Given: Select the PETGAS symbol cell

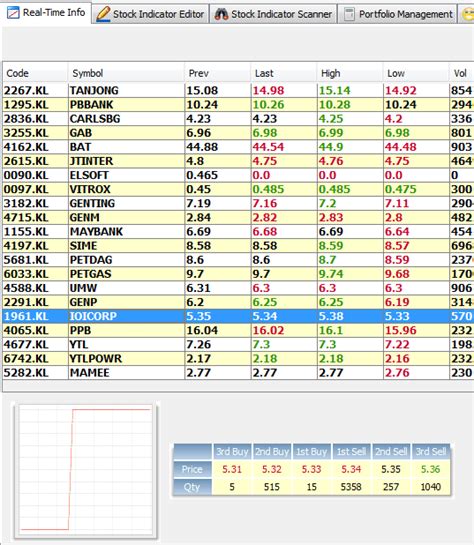Looking at the screenshot, I should [126, 274].
